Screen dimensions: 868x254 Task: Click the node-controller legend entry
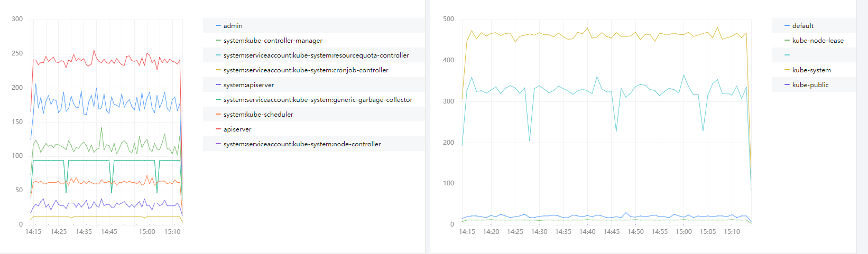[302, 144]
